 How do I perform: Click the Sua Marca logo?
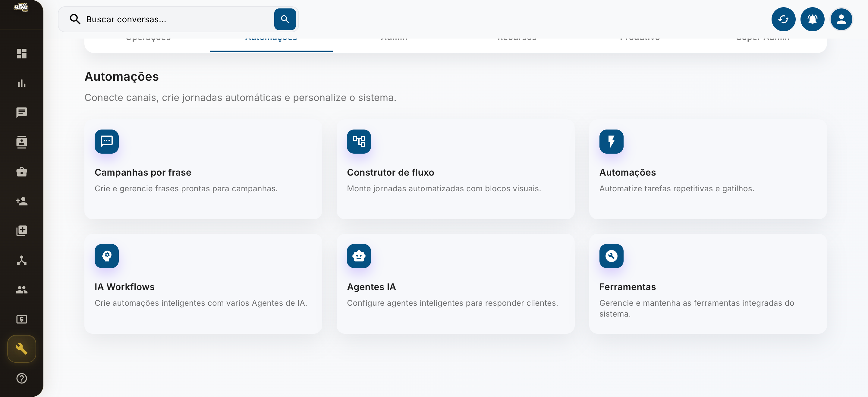tap(21, 7)
